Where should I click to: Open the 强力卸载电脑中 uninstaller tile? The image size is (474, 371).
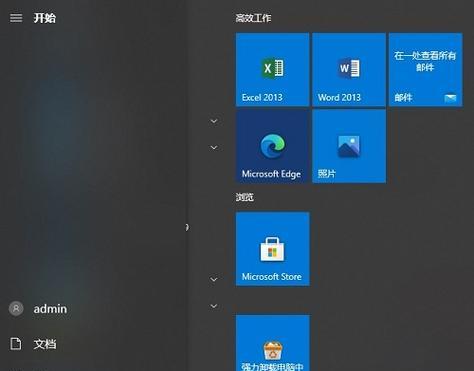pos(272,343)
